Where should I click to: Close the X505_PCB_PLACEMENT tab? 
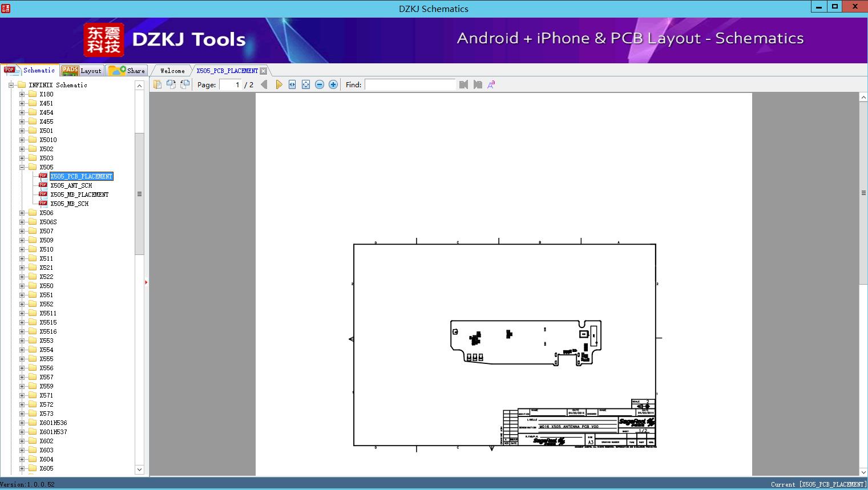(x=264, y=71)
